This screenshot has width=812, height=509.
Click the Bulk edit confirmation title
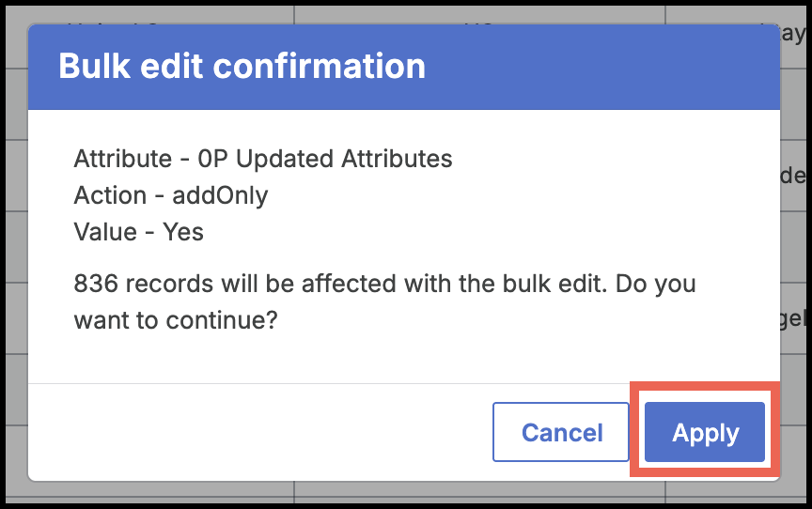pyautogui.click(x=242, y=67)
